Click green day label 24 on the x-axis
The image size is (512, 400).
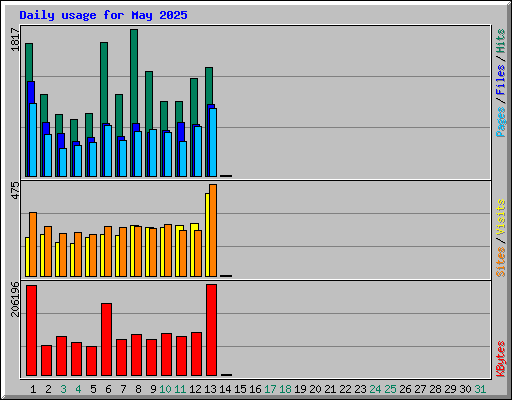click(x=375, y=389)
